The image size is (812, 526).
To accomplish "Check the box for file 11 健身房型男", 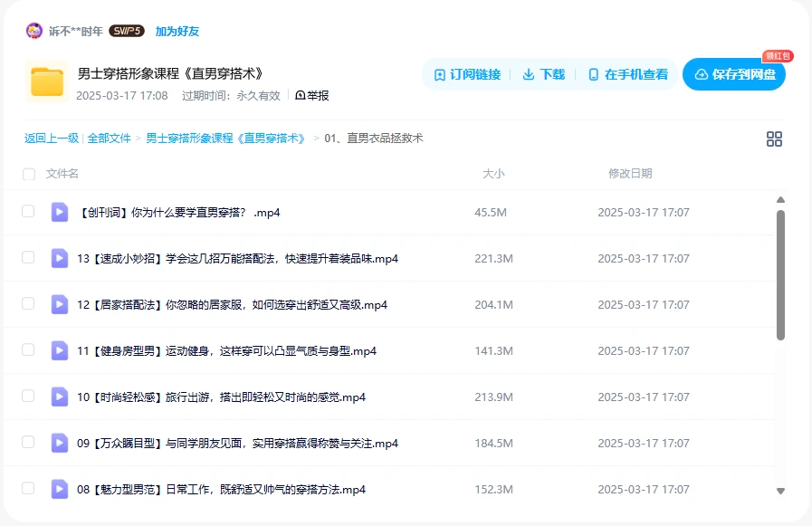I will pyautogui.click(x=28, y=349).
